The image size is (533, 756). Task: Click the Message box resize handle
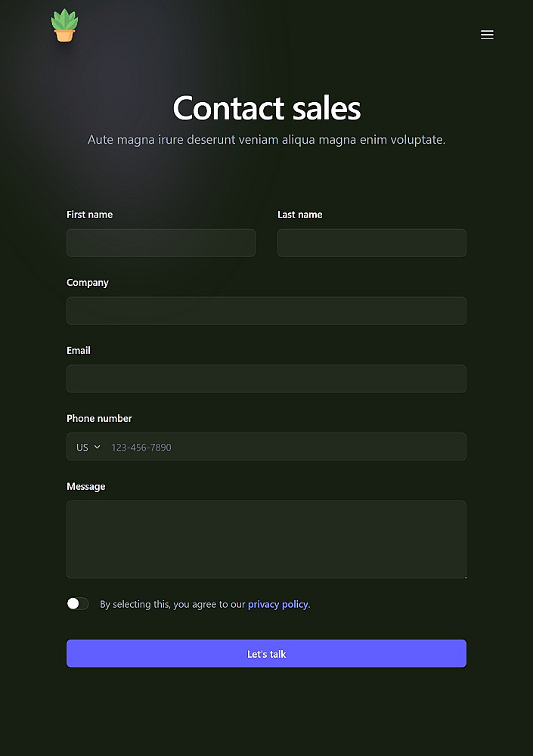coord(463,576)
